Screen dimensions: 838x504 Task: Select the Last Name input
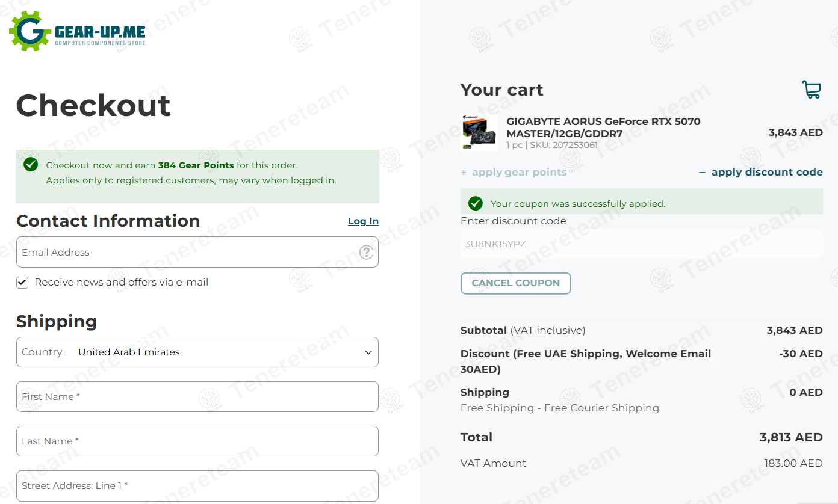(x=197, y=441)
